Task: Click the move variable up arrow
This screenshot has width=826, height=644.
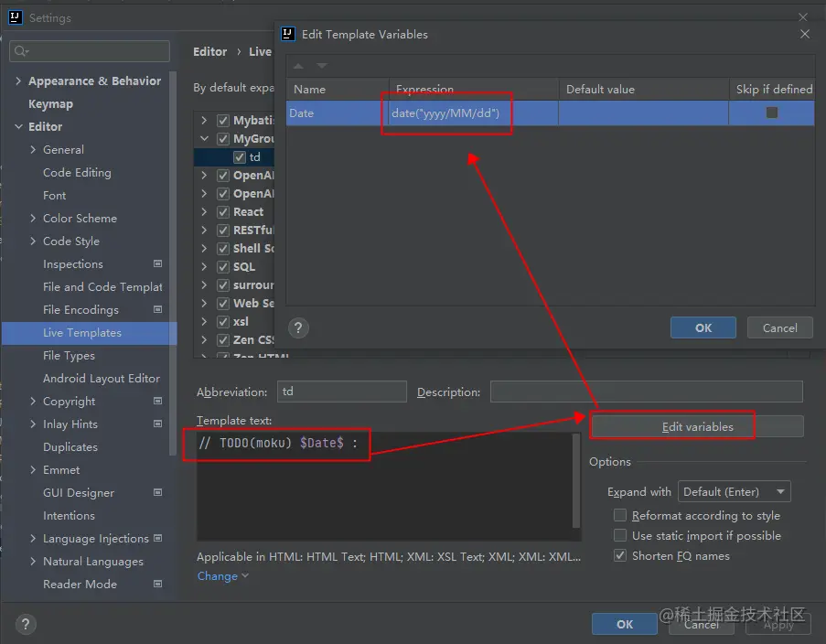Action: click(x=298, y=66)
